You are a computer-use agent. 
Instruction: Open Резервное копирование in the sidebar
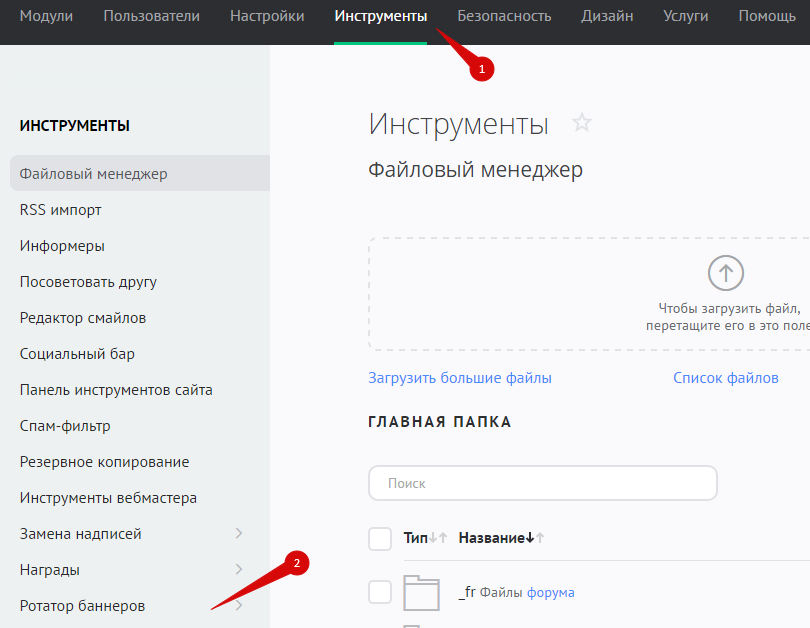[x=104, y=462]
